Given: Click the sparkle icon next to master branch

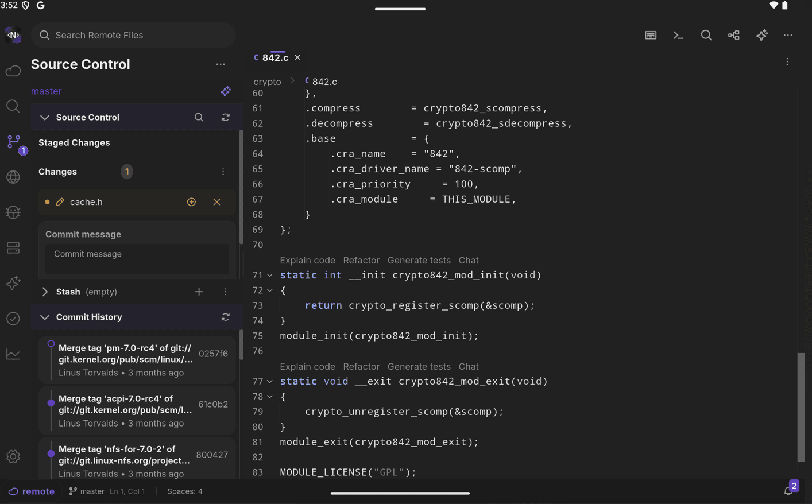Looking at the screenshot, I should 226,91.
